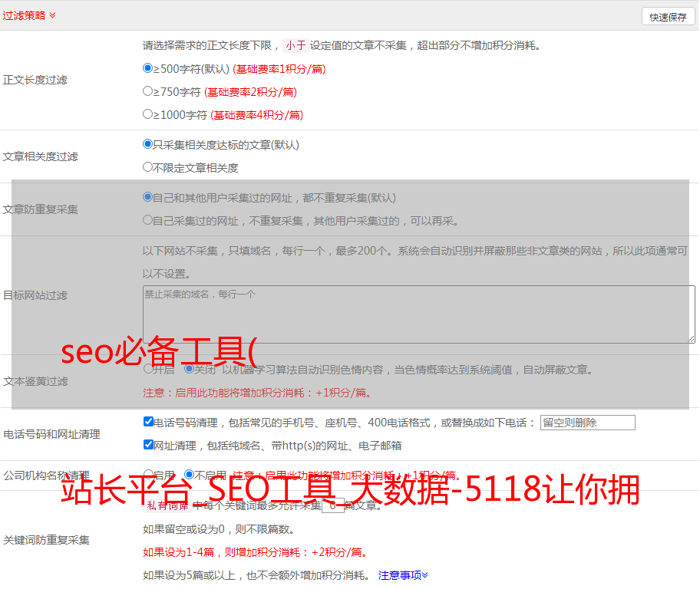Click the 留空则删除 replacement phone field
This screenshot has height=589, width=700.
tap(587, 423)
